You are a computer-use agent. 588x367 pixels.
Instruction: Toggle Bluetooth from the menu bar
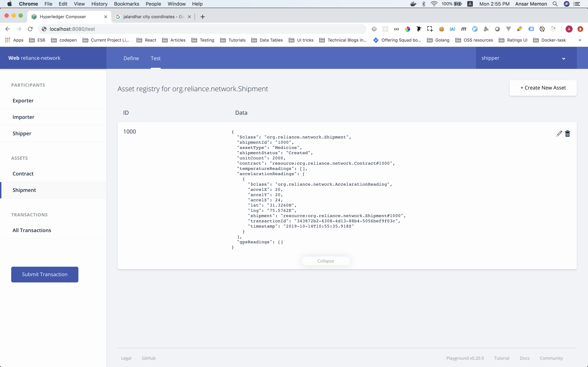(x=424, y=4)
